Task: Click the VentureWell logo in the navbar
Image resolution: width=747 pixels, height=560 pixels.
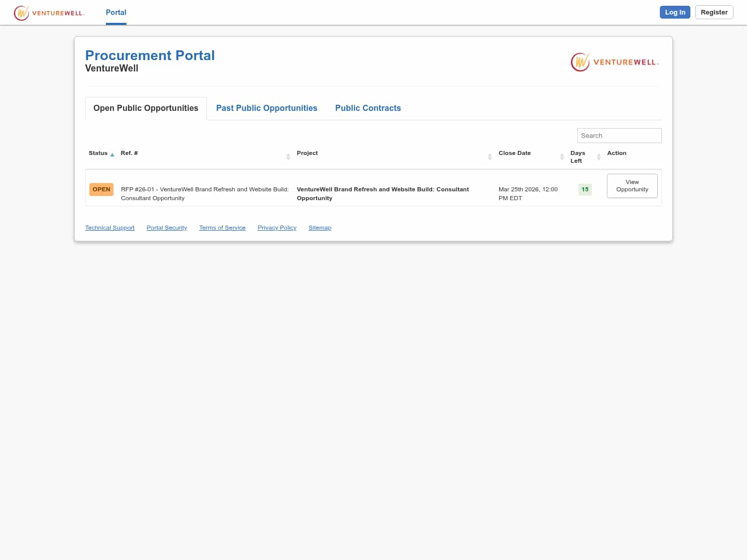Action: click(49, 12)
